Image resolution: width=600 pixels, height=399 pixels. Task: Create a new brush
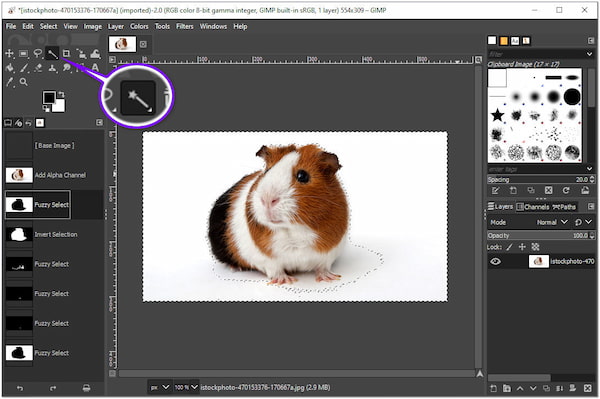point(513,191)
